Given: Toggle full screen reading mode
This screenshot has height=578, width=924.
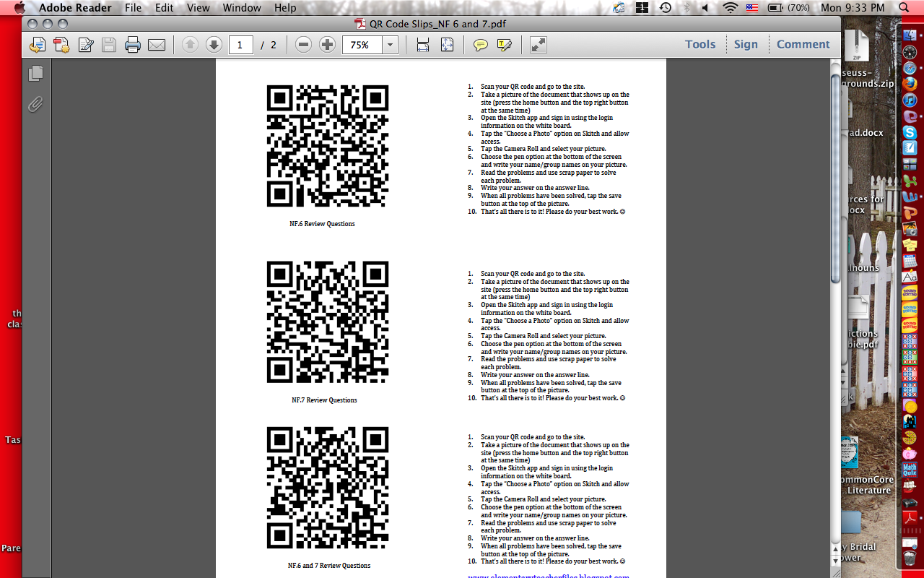Looking at the screenshot, I should pyautogui.click(x=536, y=44).
